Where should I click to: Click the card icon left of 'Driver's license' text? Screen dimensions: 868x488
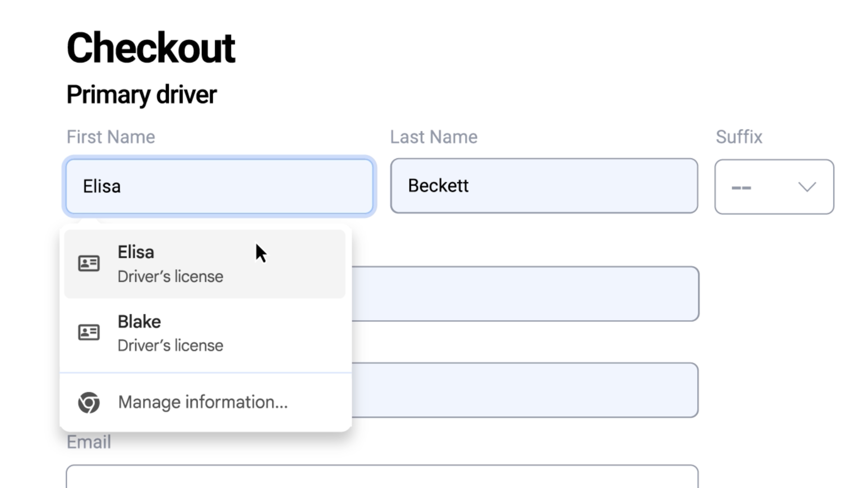(89, 264)
